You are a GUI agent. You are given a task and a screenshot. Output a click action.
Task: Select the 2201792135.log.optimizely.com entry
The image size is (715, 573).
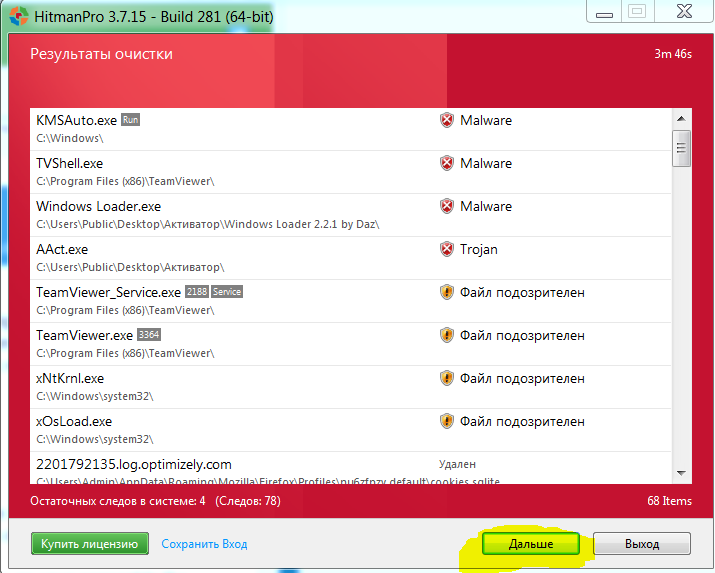tap(134, 464)
